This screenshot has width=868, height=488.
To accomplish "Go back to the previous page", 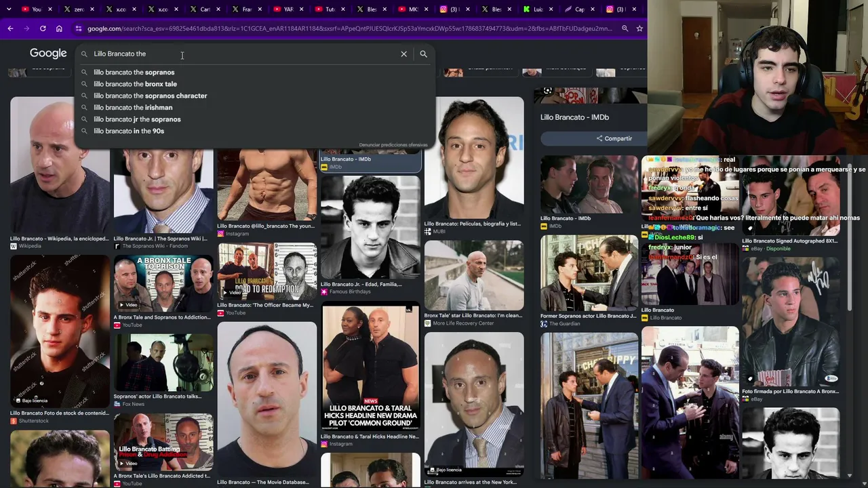I will tap(10, 28).
